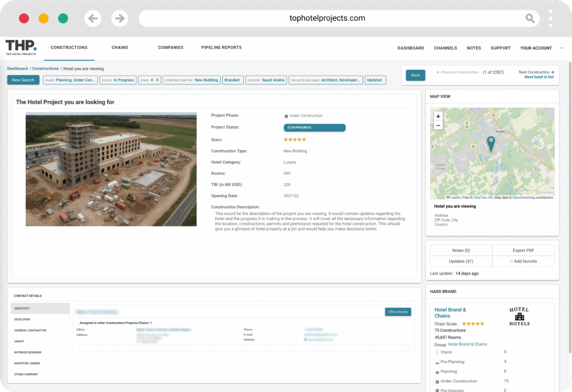Switch to the Chains tab

click(x=120, y=47)
